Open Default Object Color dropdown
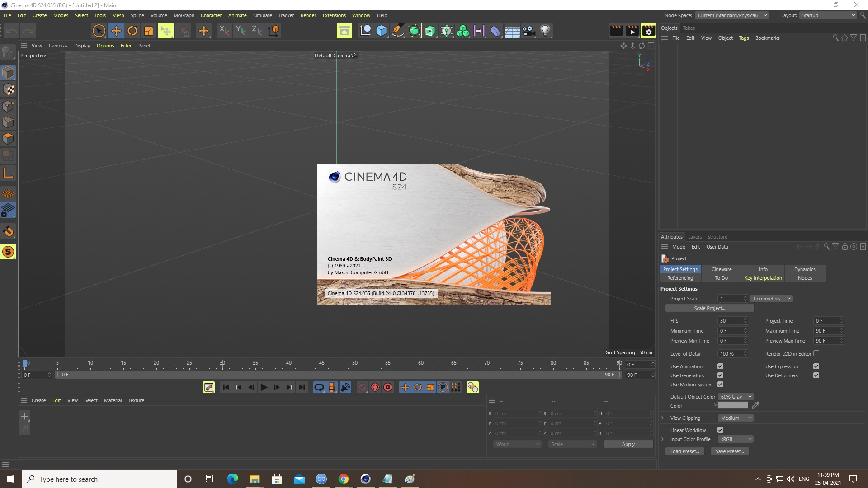868x488 pixels. [735, 397]
